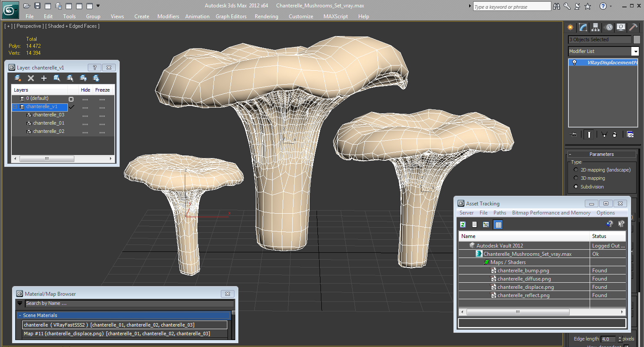The width and height of the screenshot is (644, 347).
Task: Click the Layer dialog help question button
Action: coord(94,67)
